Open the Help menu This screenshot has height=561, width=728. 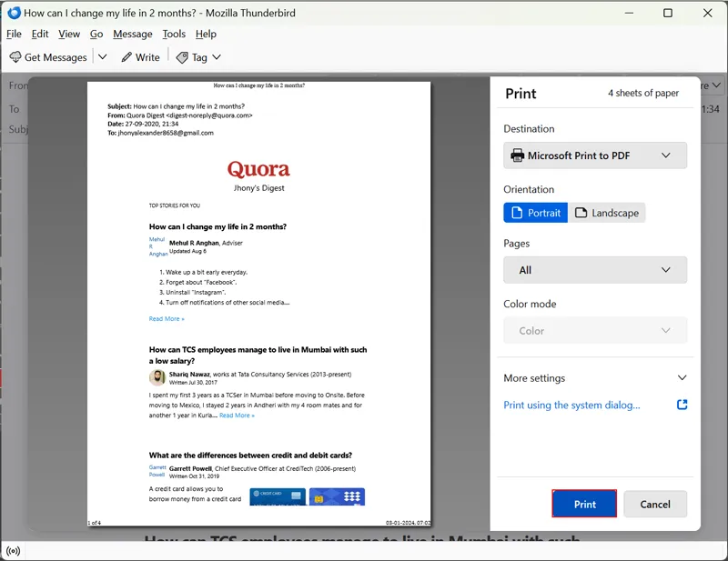pyautogui.click(x=206, y=34)
